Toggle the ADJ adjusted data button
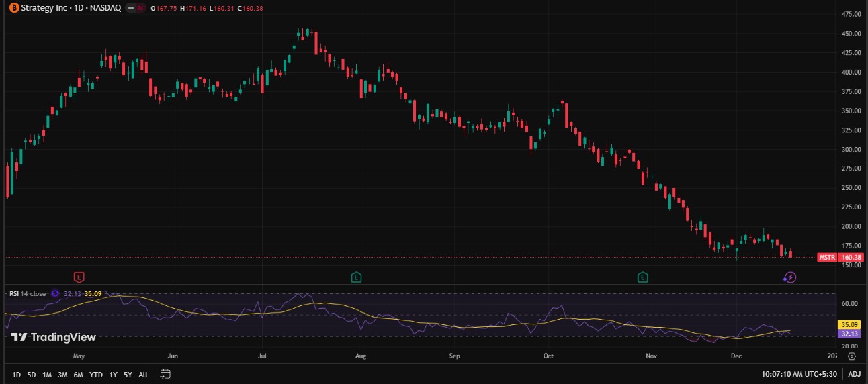Image resolution: width=868 pixels, height=384 pixels. [x=854, y=374]
